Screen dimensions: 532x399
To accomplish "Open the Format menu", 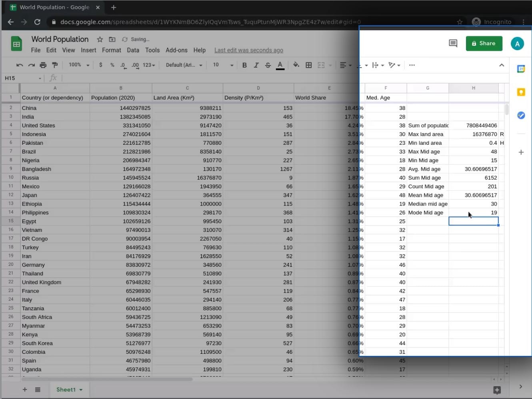I will (111, 50).
